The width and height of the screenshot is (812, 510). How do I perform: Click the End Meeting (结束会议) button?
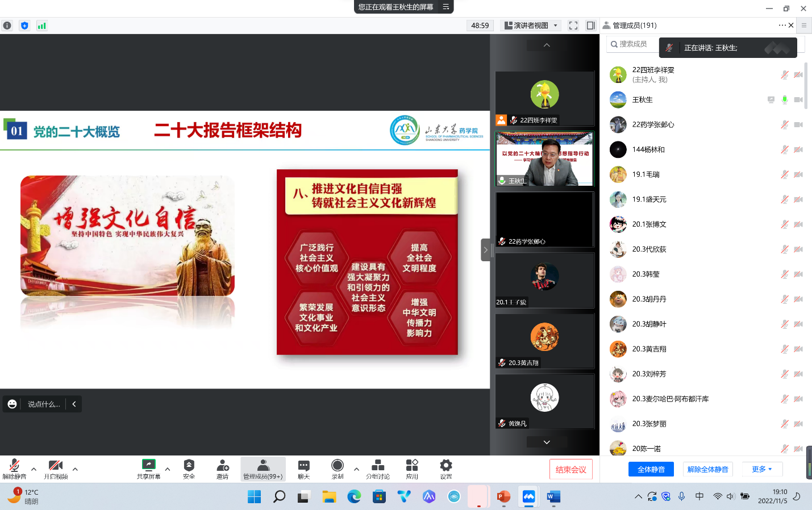[571, 469]
